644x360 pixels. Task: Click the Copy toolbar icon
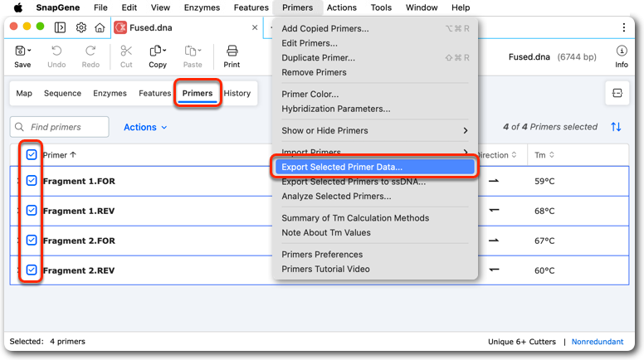click(x=155, y=51)
